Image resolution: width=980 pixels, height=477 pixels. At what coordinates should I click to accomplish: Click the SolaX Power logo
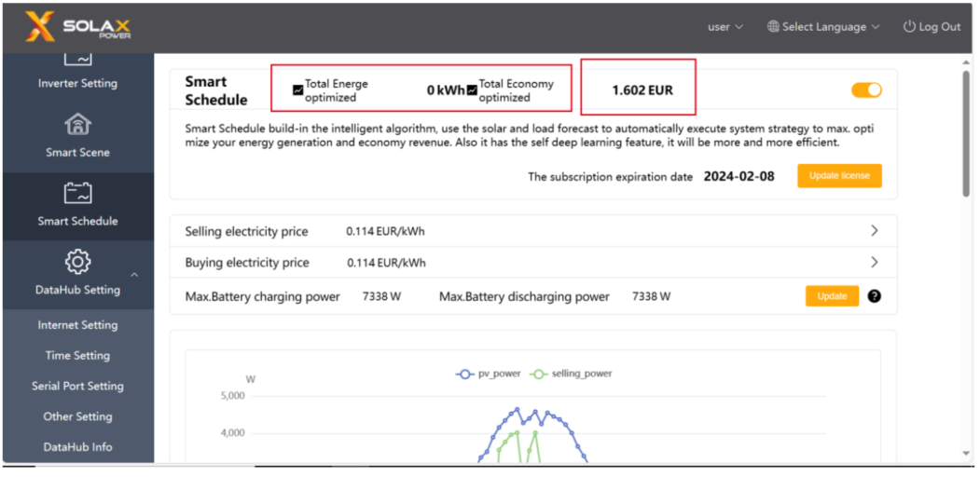pos(77,27)
